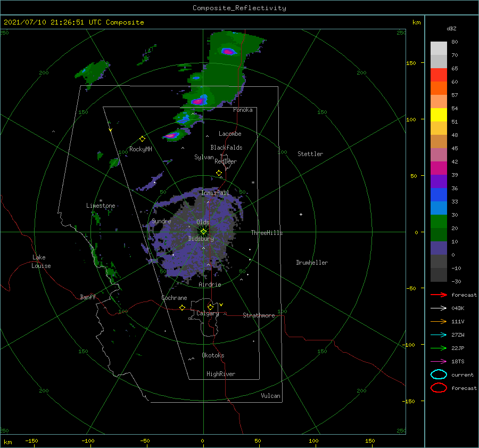Click the yellow diamond marker near RockyMH
Viewport: 479px width, 448px height.
(142, 139)
